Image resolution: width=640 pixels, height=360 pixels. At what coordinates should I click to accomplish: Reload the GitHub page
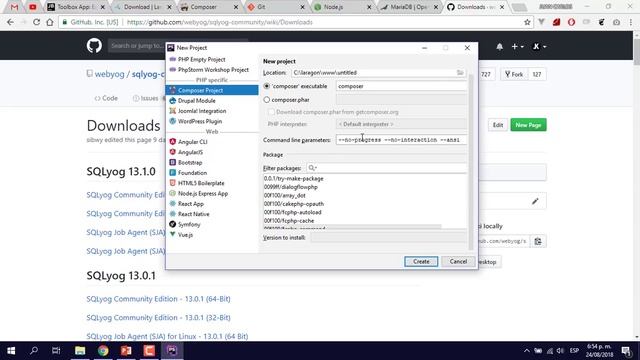point(36,22)
